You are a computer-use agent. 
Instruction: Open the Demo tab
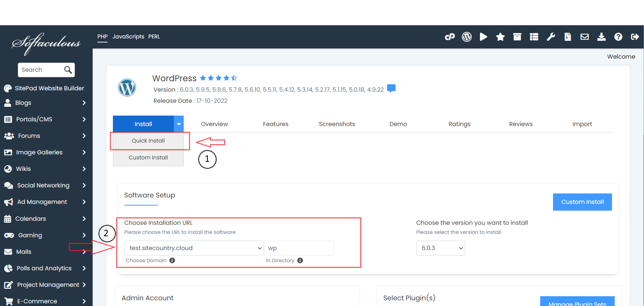[398, 124]
